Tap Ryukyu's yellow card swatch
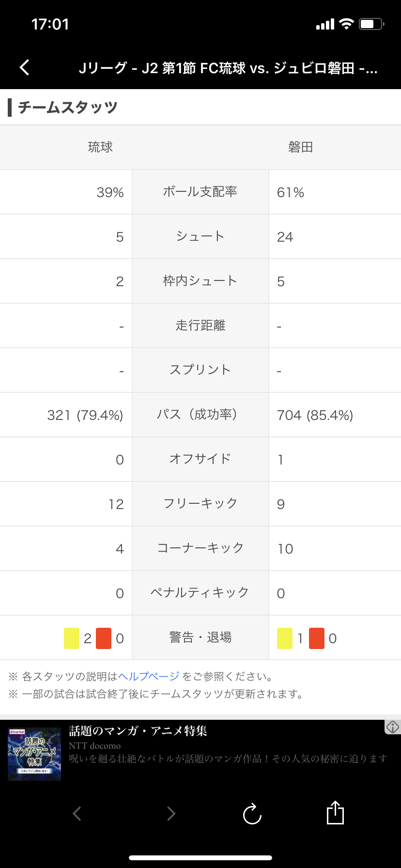 [72, 638]
